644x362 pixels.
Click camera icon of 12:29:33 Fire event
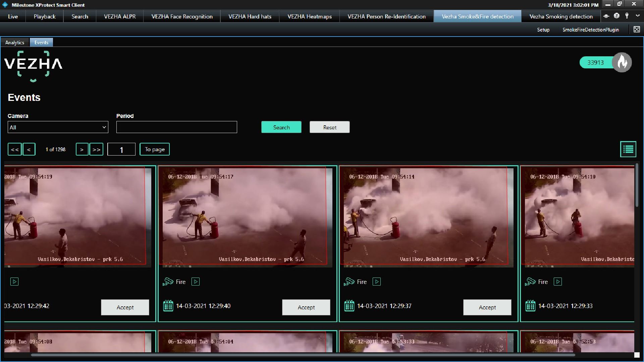(530, 282)
